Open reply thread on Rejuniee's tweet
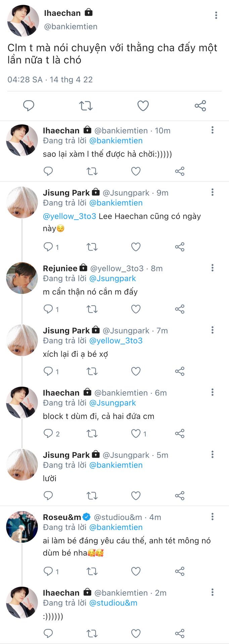 (49, 309)
